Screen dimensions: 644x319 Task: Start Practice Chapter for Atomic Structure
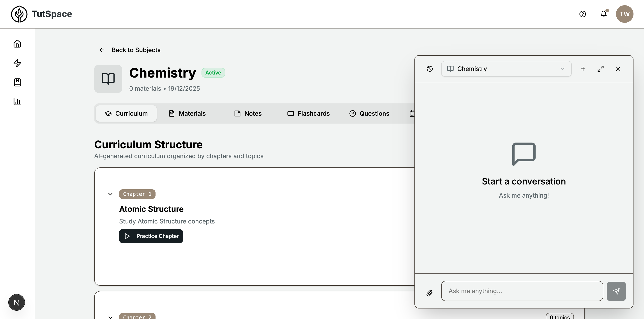click(151, 236)
